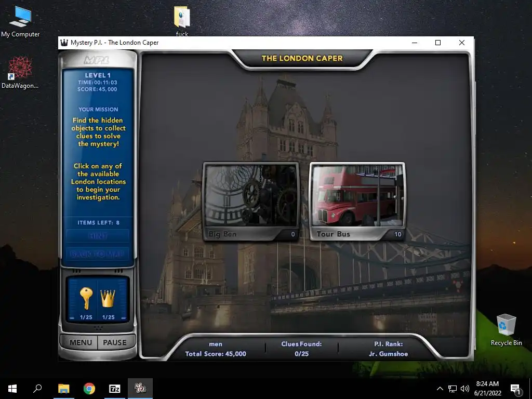Screen dimensions: 532x399
Task: Show hidden system tray icons
Action: [x=440, y=389]
